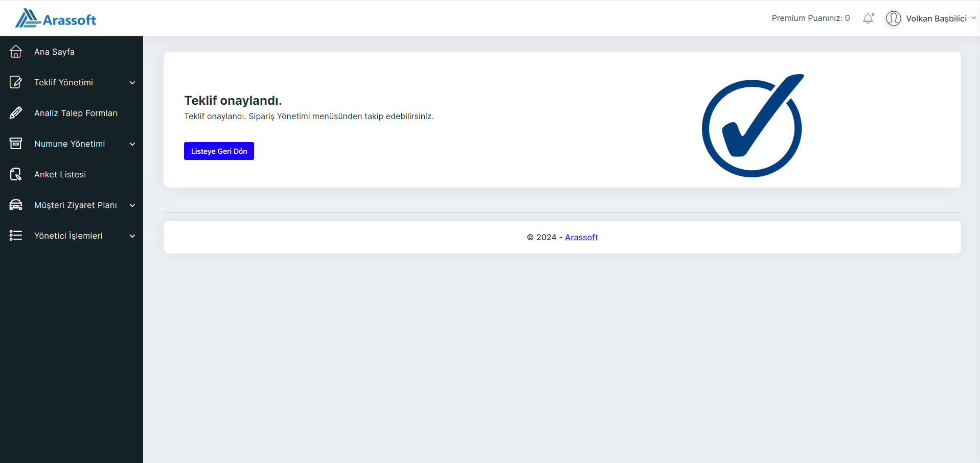This screenshot has width=980, height=463.
Task: Click the Arassoft logo in header
Action: [55, 18]
